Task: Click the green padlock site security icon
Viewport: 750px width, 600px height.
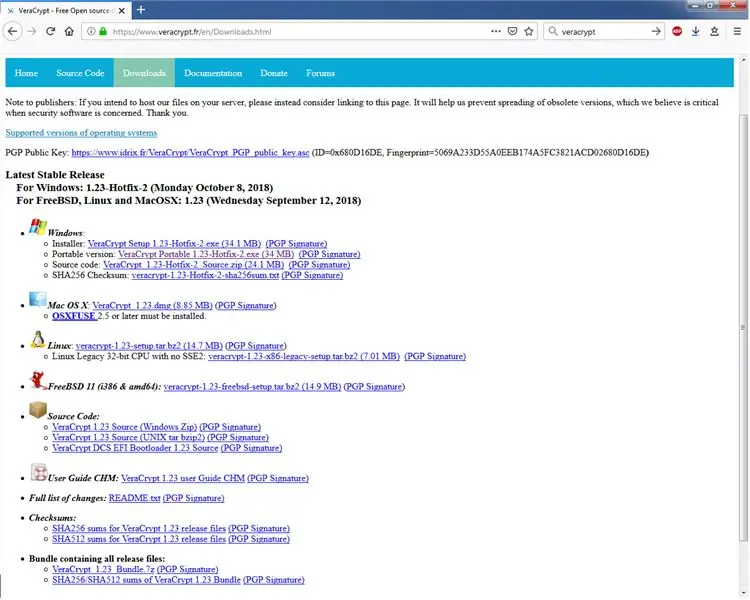Action: pyautogui.click(x=103, y=32)
